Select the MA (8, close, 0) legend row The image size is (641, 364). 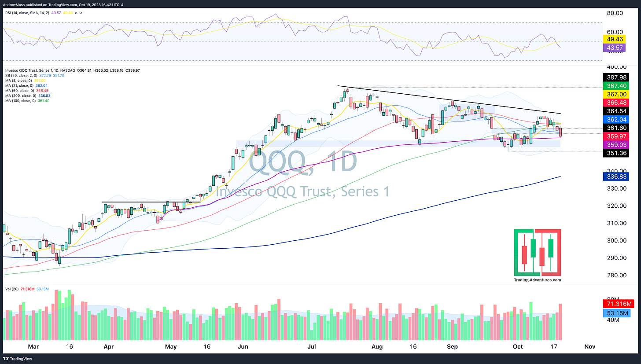click(x=25, y=81)
